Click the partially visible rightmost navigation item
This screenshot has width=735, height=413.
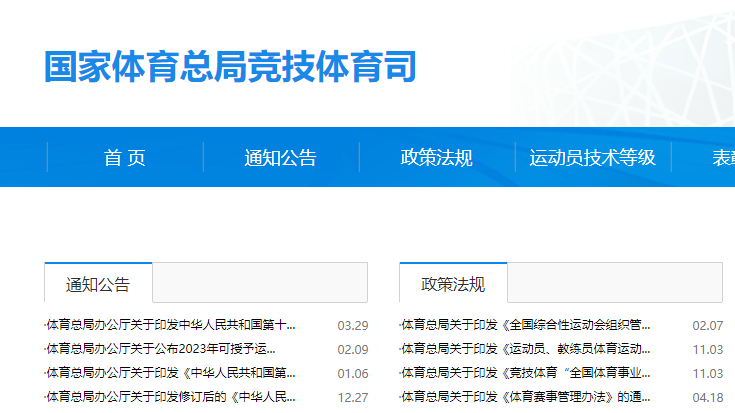coord(722,157)
